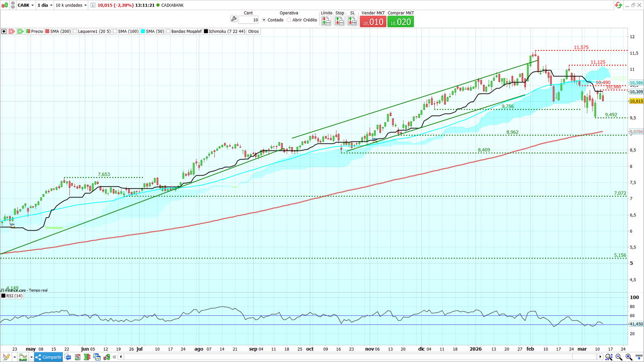
Task: Click the 9,756 support level label
Action: pyautogui.click(x=508, y=107)
